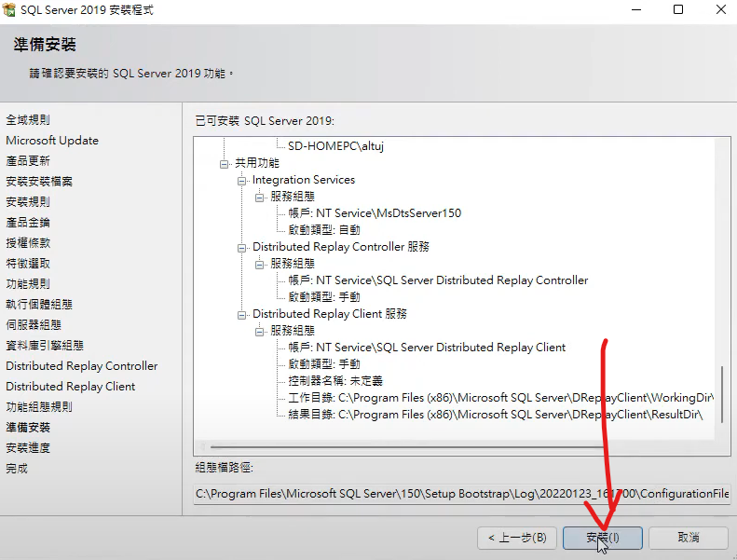737x560 pixels.
Task: Click the 安裝(I) install button
Action: 602,538
